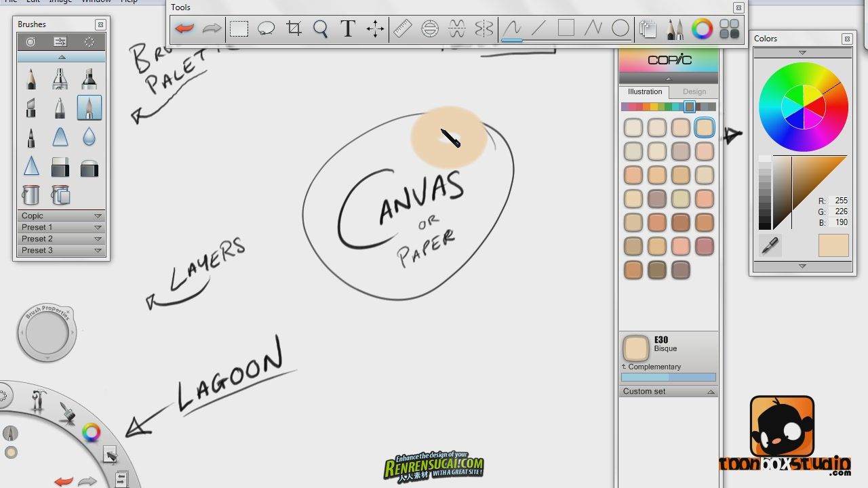868x488 pixels.
Task: Select the Polyline draw style
Action: pos(593,28)
